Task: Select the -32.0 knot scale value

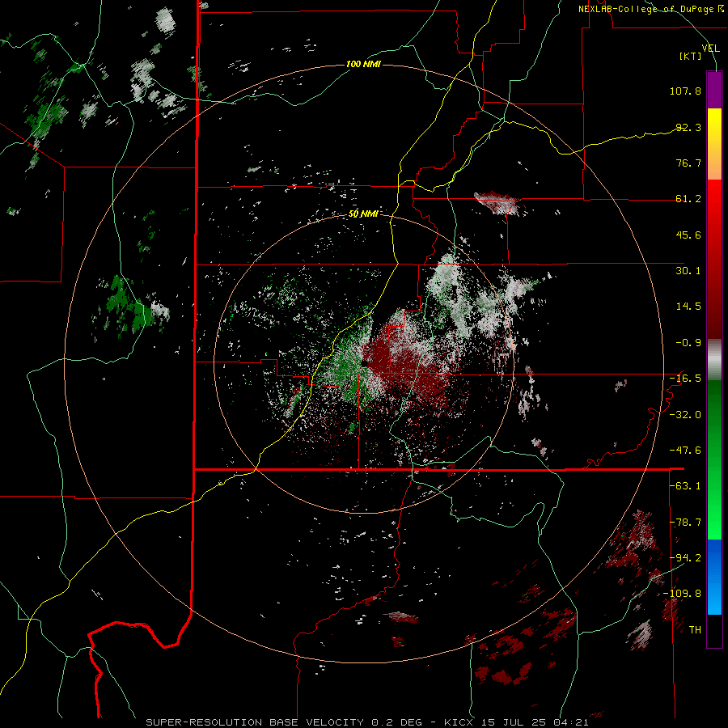Action: pos(685,415)
